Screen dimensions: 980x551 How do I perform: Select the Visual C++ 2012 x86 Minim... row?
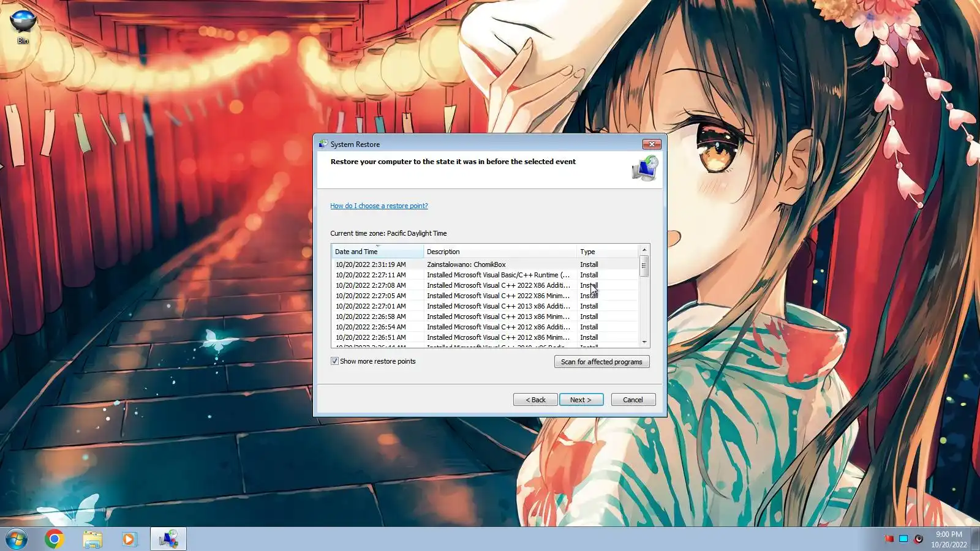[x=484, y=337]
